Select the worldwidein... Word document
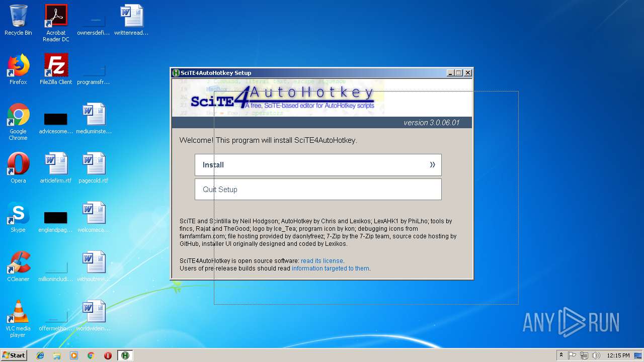Viewport: 644px width, 362px height. pos(94,316)
